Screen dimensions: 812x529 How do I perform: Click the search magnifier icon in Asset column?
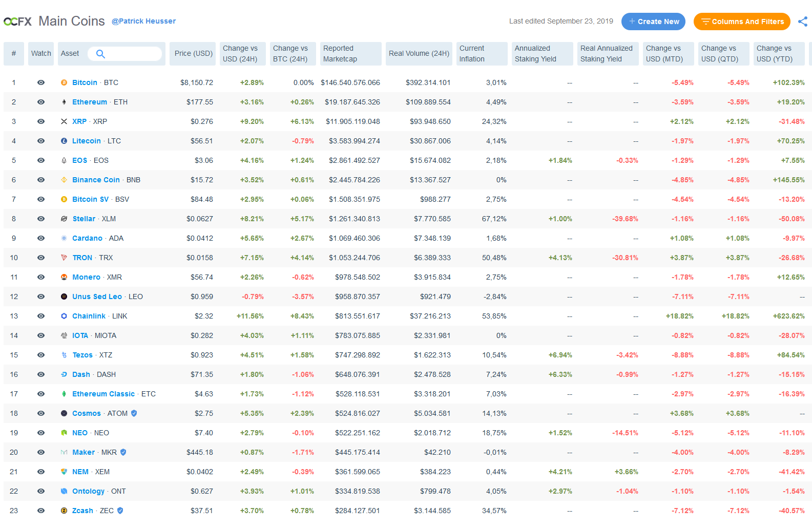(x=100, y=54)
